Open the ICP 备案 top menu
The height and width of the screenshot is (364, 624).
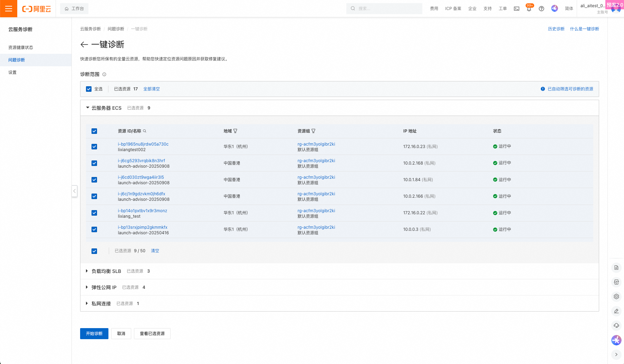(453, 9)
